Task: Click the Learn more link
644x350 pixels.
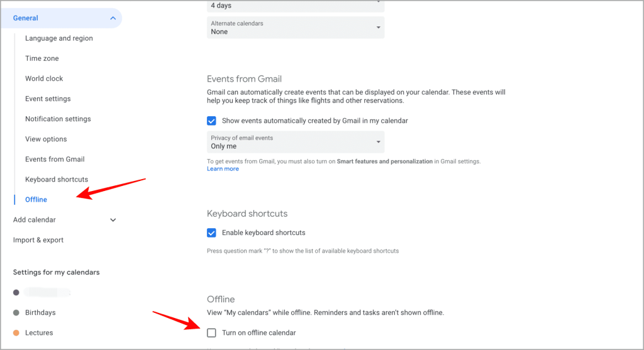Action: (223, 168)
